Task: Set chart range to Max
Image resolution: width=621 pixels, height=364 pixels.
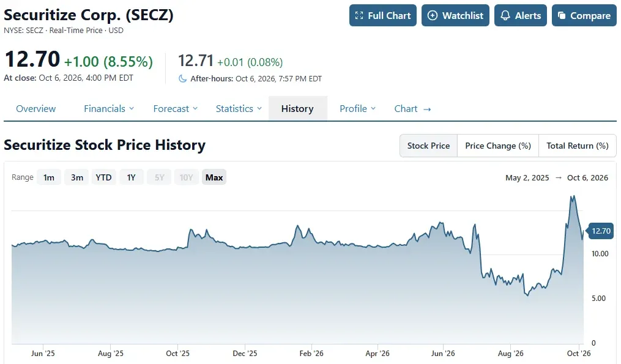Action: click(214, 177)
